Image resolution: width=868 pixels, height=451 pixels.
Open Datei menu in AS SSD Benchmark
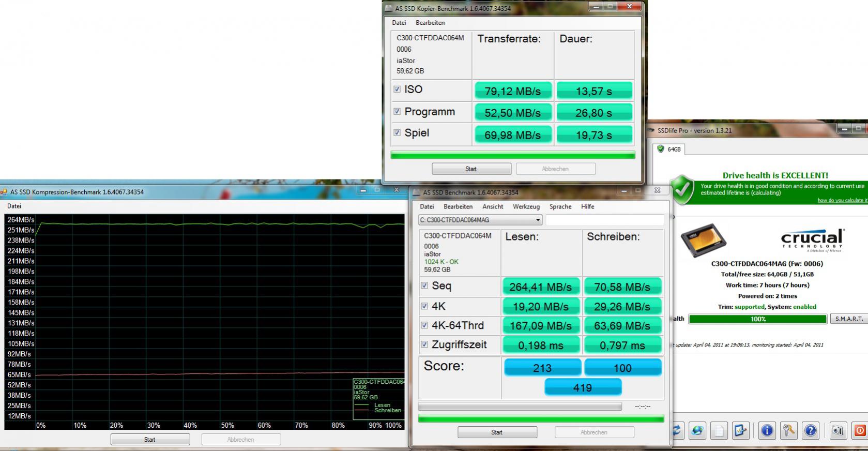pyautogui.click(x=427, y=206)
